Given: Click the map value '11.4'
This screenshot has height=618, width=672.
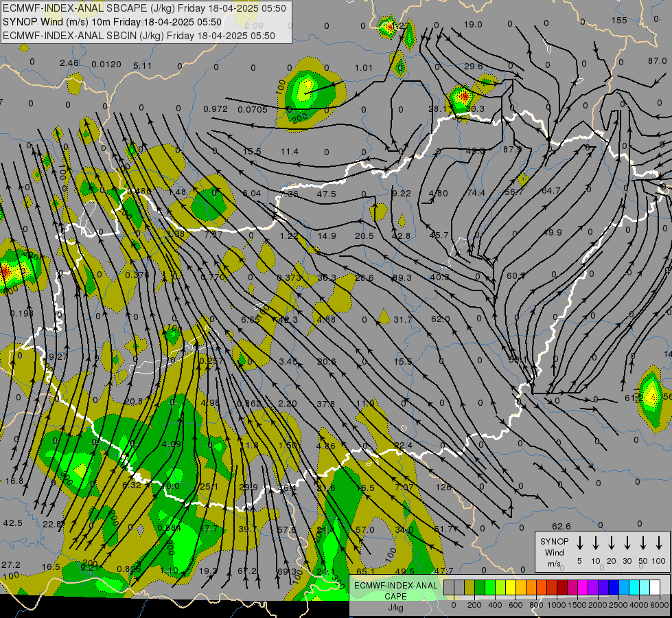Looking at the screenshot, I should (x=289, y=151).
